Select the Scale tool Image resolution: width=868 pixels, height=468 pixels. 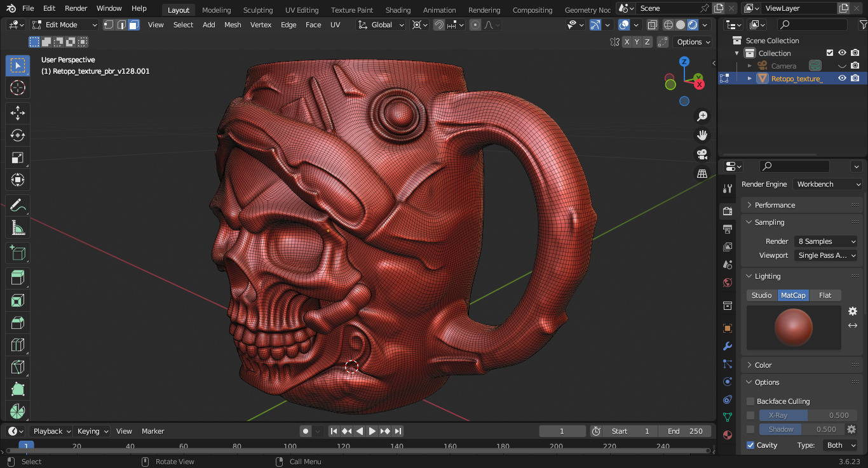click(x=18, y=157)
